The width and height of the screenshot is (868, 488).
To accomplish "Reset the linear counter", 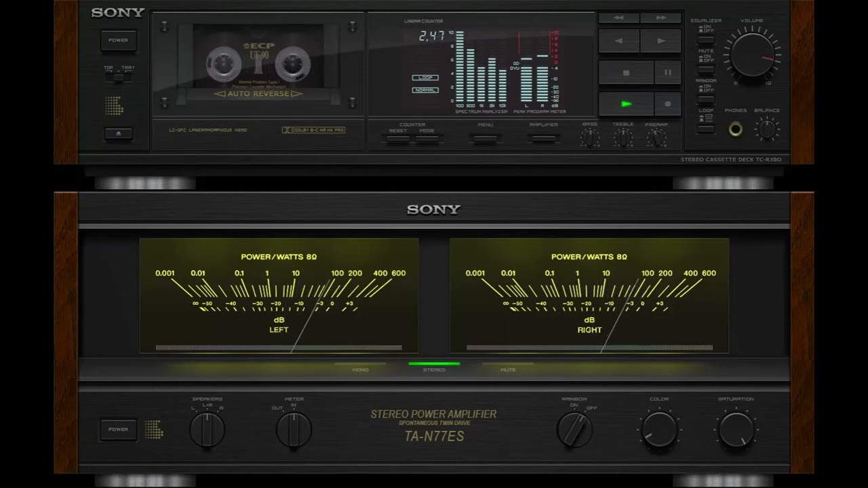I will pos(398,138).
